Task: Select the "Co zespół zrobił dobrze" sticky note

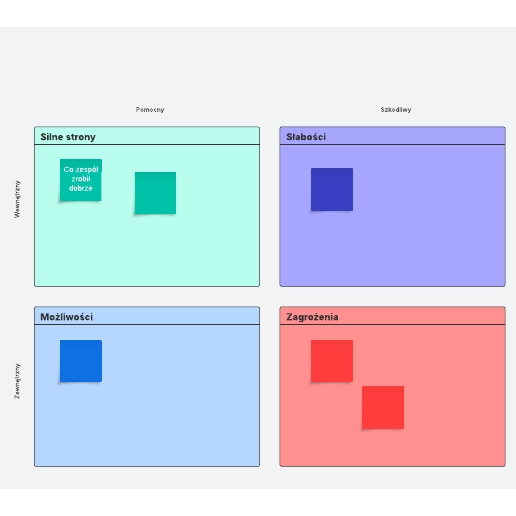Action: coord(81,180)
